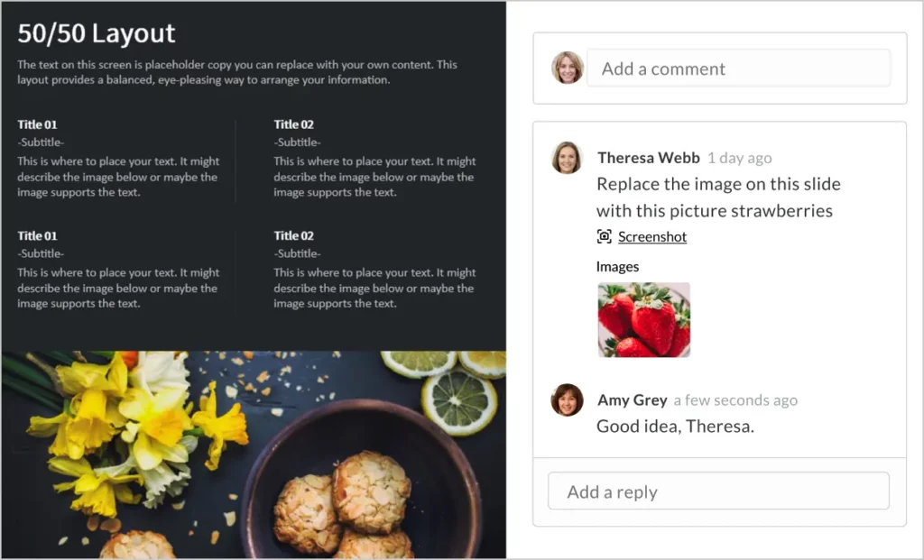Image resolution: width=924 pixels, height=560 pixels.
Task: Select the first Title 01 heading
Action: 37,124
